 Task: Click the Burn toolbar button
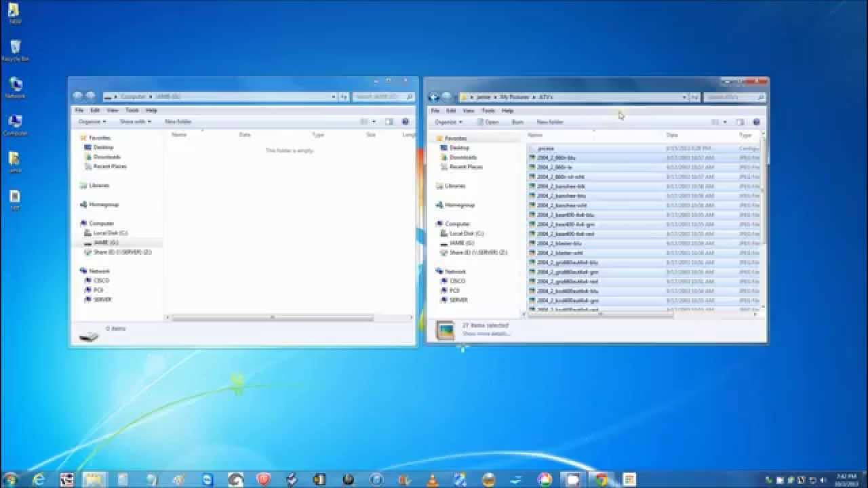click(517, 122)
